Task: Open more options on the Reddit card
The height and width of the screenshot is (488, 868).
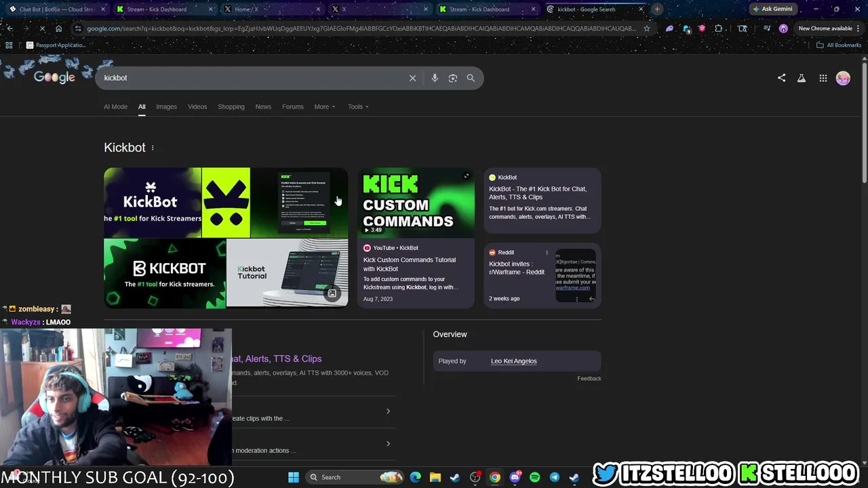Action: point(547,253)
